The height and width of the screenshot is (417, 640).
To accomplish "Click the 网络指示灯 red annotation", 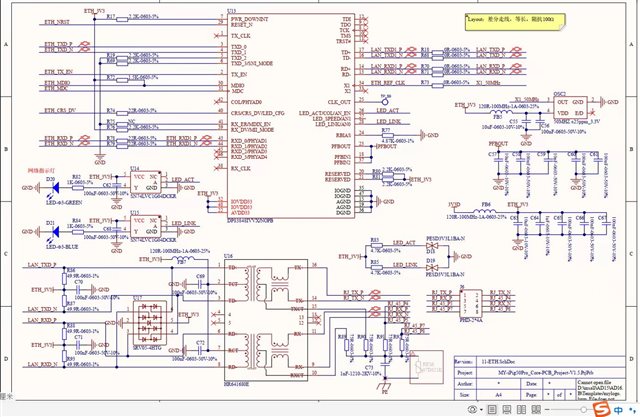I will pos(41,171).
